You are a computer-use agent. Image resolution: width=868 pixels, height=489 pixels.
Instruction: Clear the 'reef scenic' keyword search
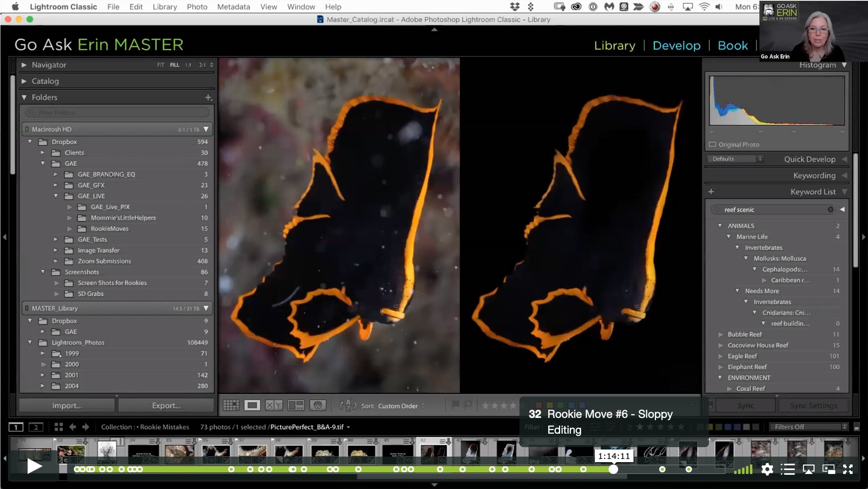(x=831, y=209)
